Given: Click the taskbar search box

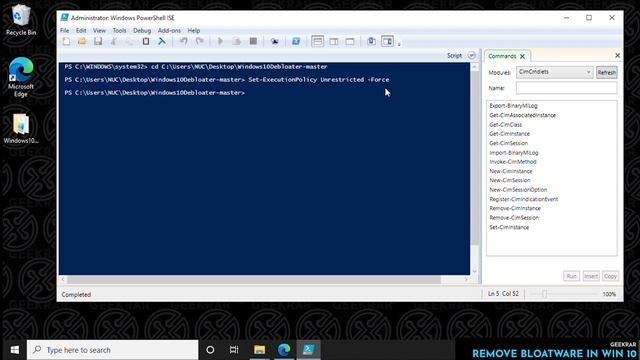Looking at the screenshot, I should (x=113, y=350).
